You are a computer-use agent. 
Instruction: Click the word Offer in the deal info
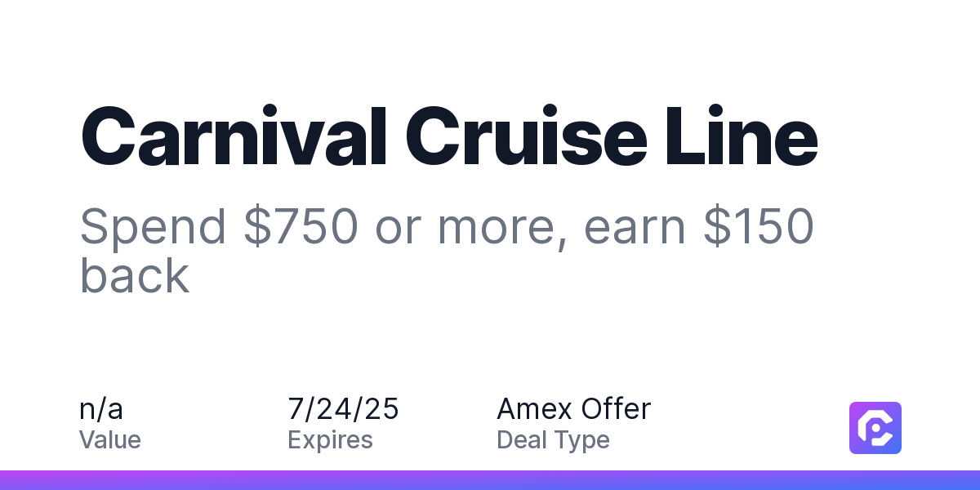615,408
